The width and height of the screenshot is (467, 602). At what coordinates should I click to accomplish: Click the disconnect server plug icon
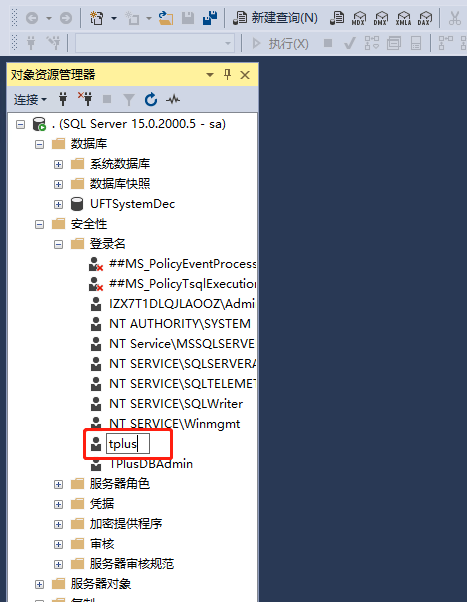coord(85,99)
